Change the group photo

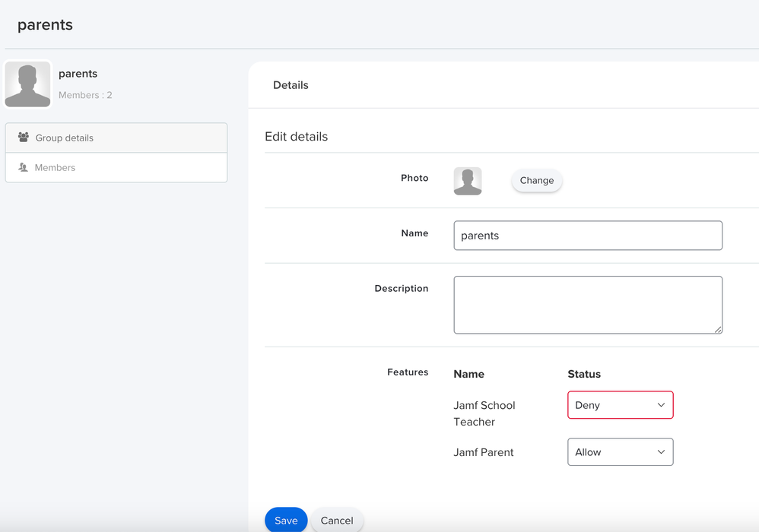[x=537, y=180]
